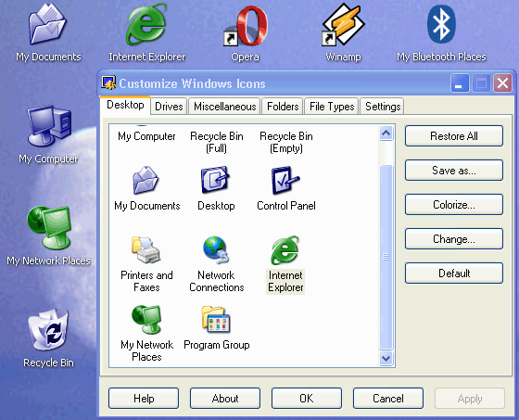
Task: Select the "My Computer" label in list
Action: point(146,136)
